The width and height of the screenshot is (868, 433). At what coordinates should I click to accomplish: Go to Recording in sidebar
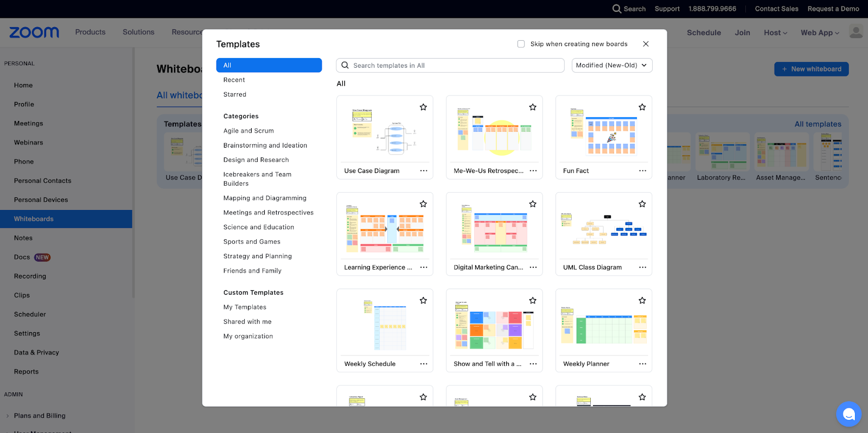(x=30, y=276)
